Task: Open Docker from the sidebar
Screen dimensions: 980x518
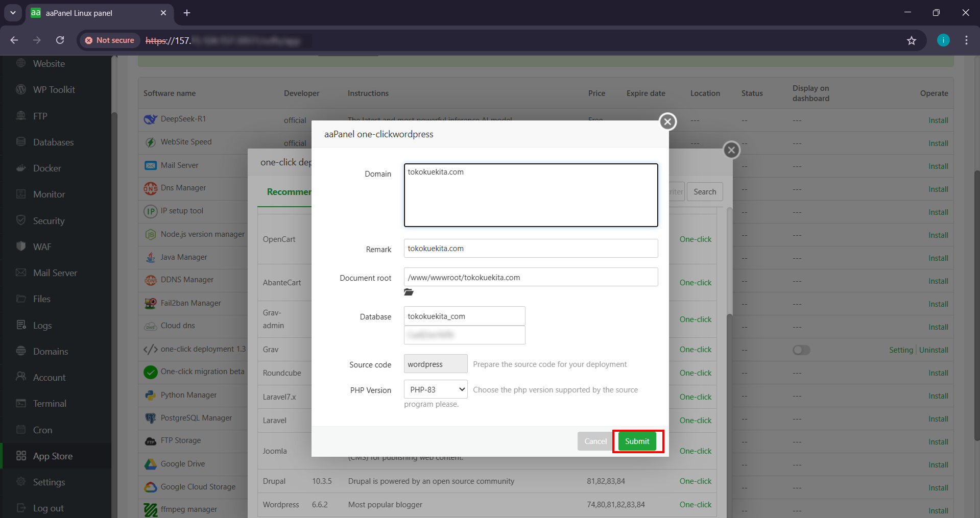Action: coord(47,168)
